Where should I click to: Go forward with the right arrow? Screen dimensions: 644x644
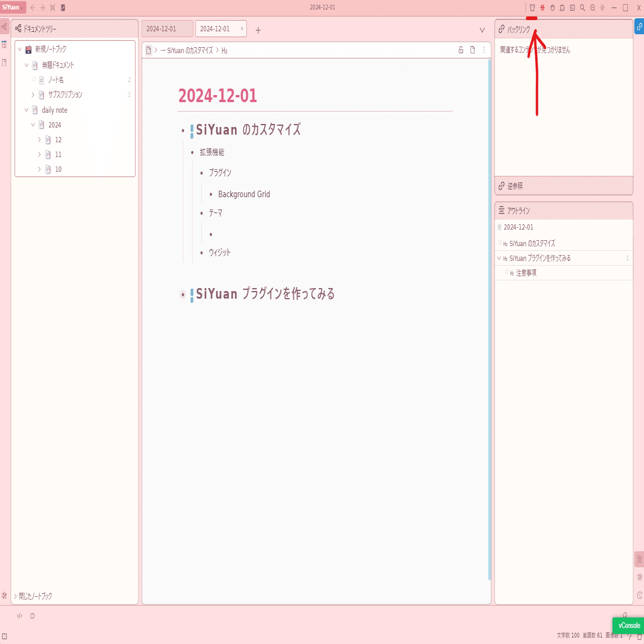[43, 8]
